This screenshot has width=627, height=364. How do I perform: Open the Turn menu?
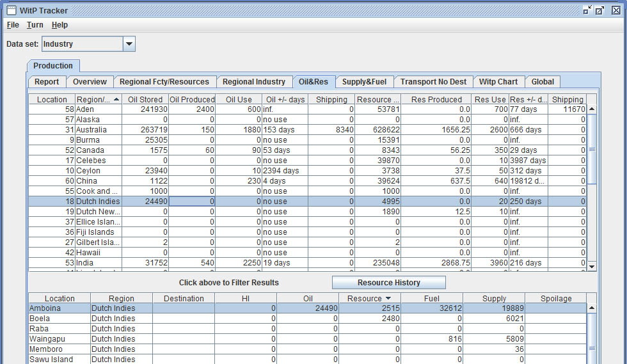coord(35,25)
